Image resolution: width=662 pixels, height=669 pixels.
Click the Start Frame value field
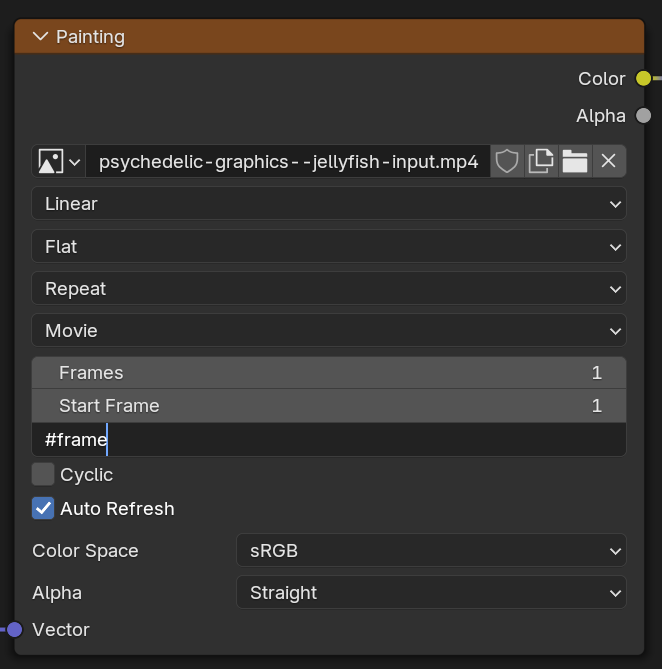coord(329,406)
